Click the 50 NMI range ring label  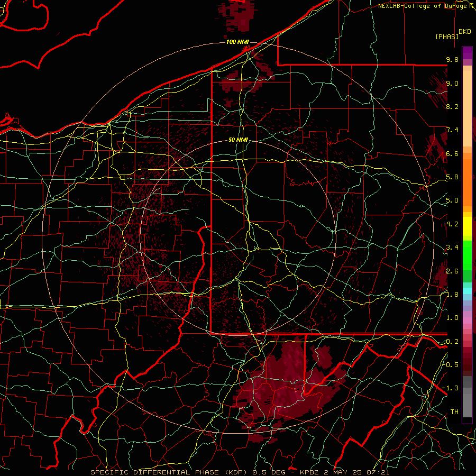[x=239, y=140]
